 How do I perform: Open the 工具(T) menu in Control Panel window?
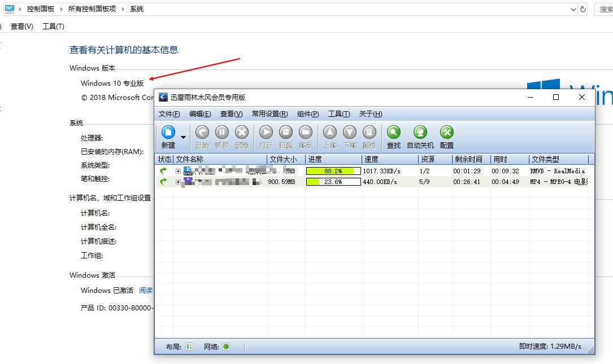click(x=53, y=26)
